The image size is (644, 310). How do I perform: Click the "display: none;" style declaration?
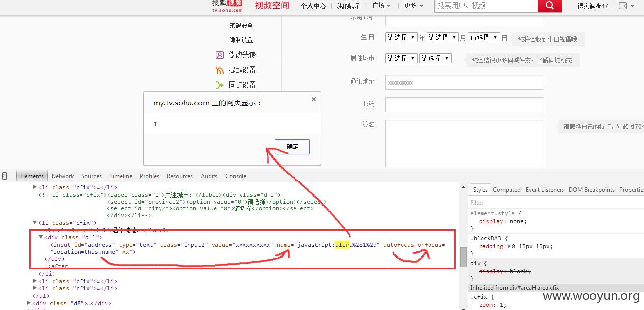[x=503, y=221]
